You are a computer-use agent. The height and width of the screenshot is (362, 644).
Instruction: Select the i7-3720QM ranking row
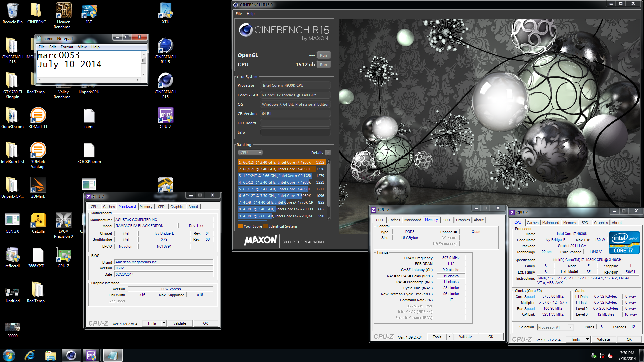click(x=282, y=216)
